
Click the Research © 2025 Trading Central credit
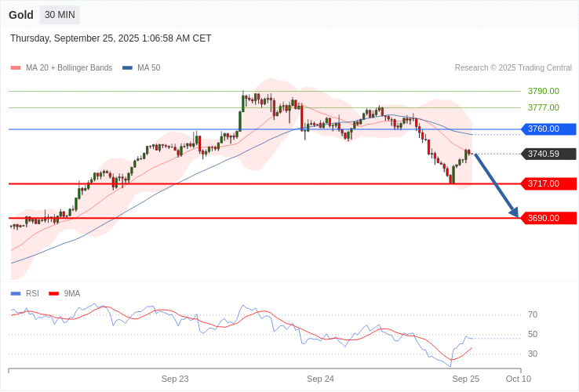point(513,68)
